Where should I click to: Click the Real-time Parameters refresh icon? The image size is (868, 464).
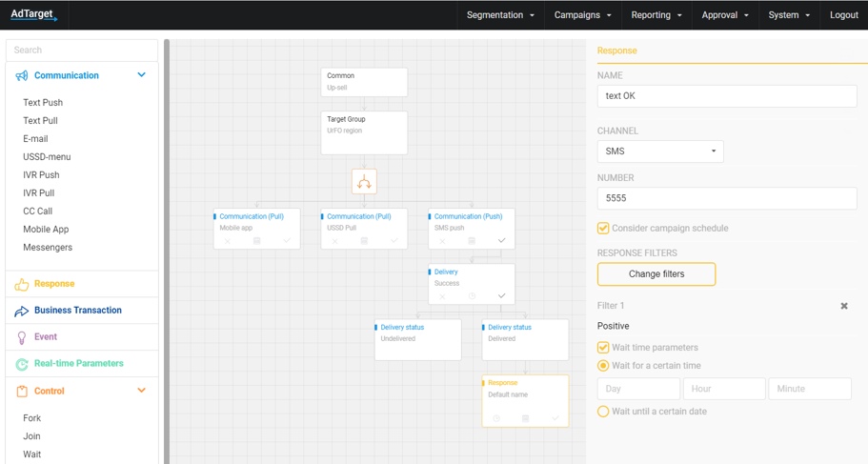[22, 364]
